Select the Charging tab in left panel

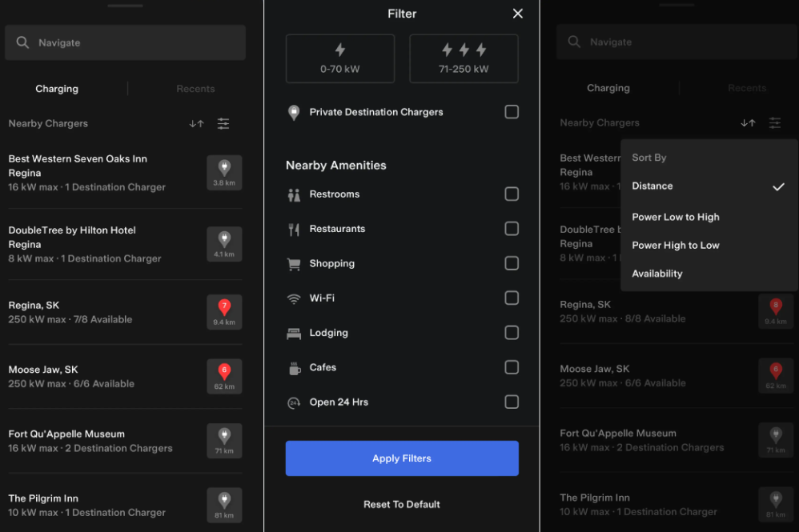pos(57,89)
